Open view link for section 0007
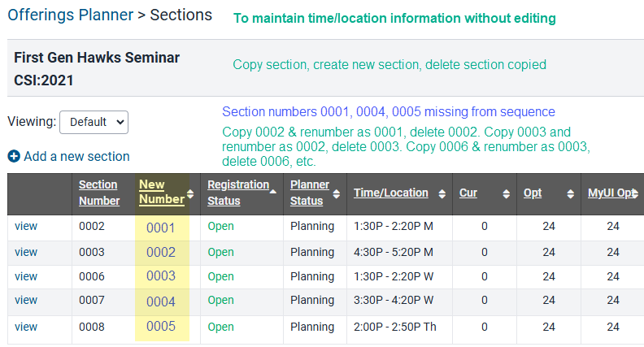 26,300
